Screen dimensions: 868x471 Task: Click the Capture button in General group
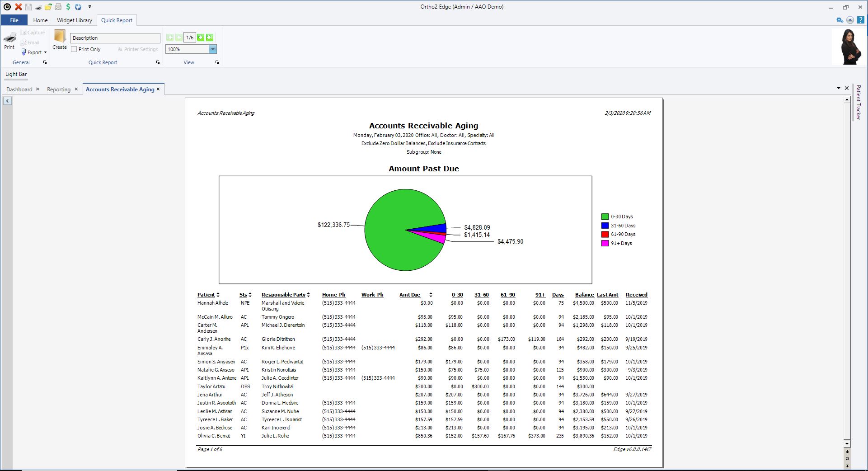pyautogui.click(x=33, y=33)
